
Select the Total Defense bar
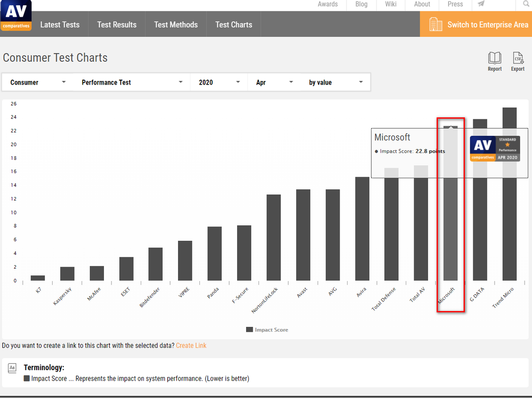point(391,224)
